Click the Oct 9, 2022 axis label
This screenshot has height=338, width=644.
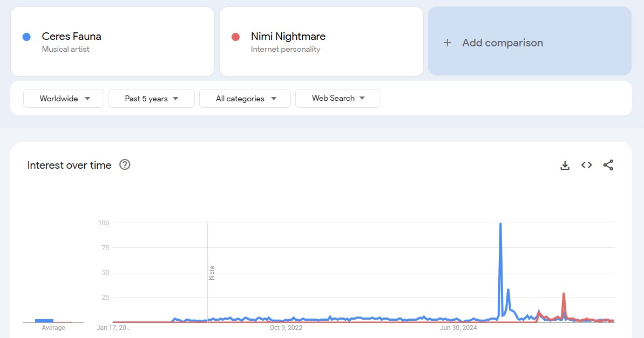(x=286, y=327)
